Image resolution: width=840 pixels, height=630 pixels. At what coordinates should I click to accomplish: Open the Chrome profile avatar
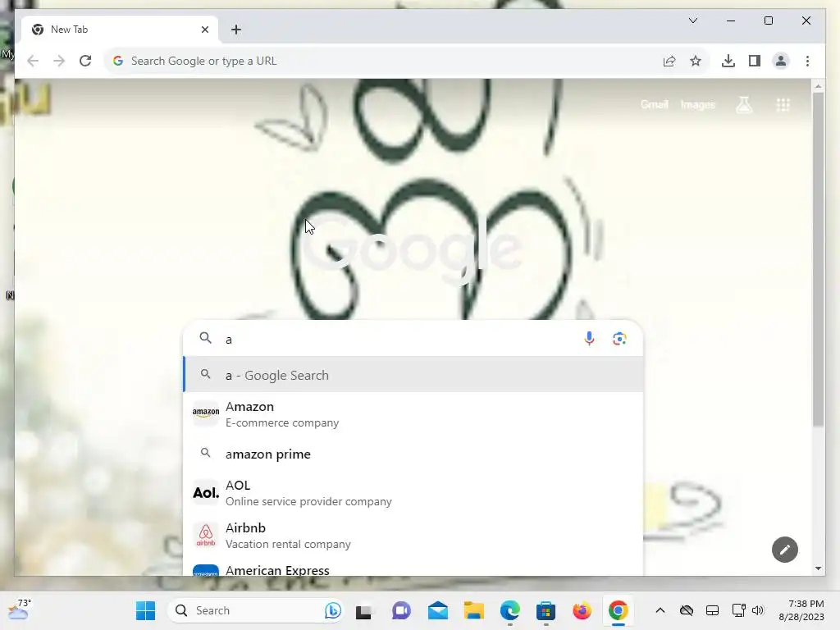point(781,61)
